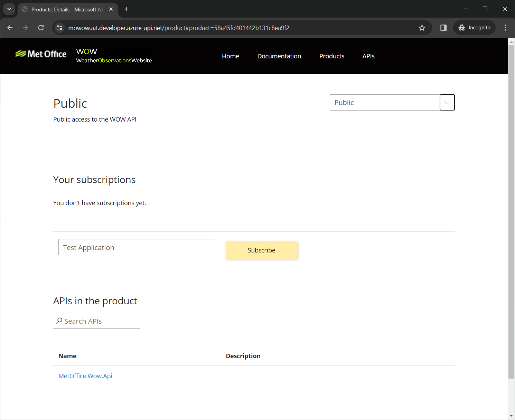Expand the Public product dropdown chevron
This screenshot has height=420, width=515.
pos(447,103)
